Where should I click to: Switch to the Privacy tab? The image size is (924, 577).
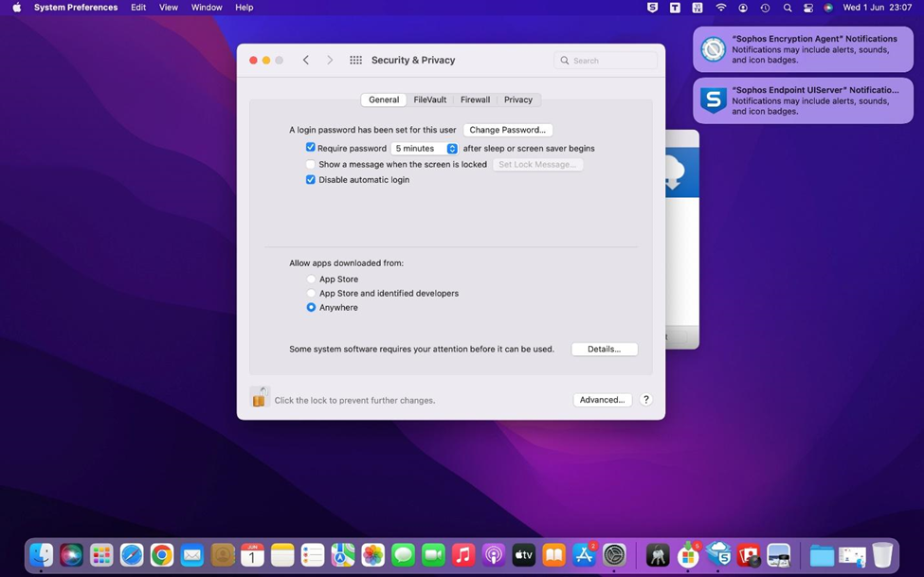pos(518,99)
